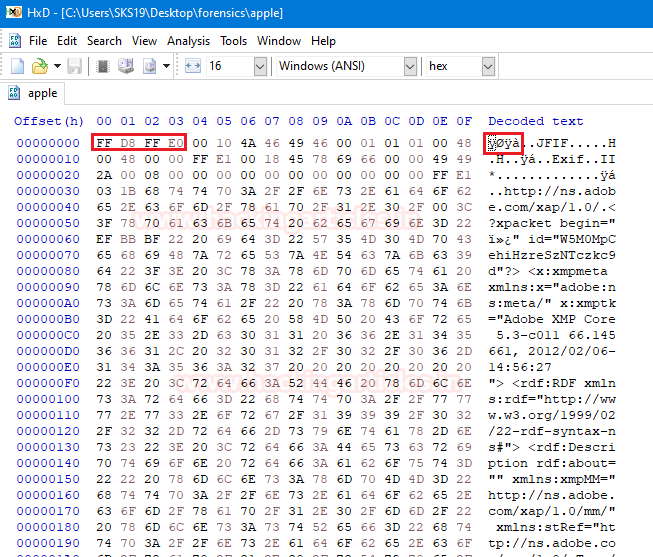The width and height of the screenshot is (653, 557).
Task: Open the Analysis menu
Action: tap(188, 41)
